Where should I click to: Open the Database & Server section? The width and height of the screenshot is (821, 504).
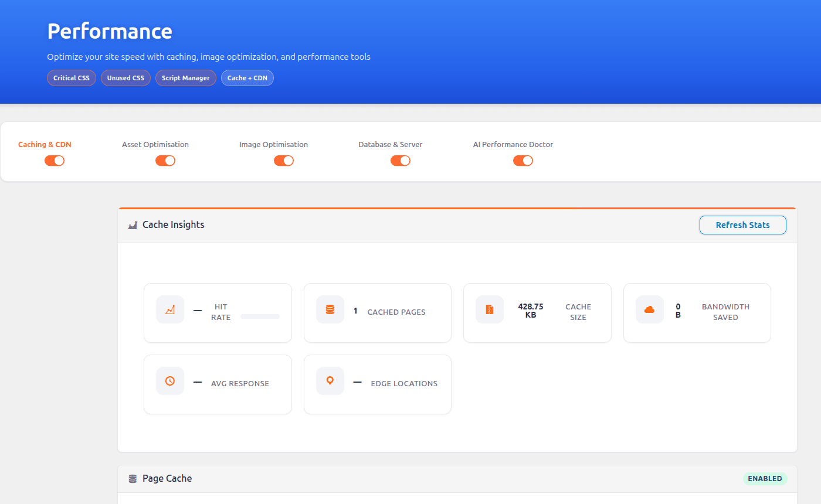point(390,144)
